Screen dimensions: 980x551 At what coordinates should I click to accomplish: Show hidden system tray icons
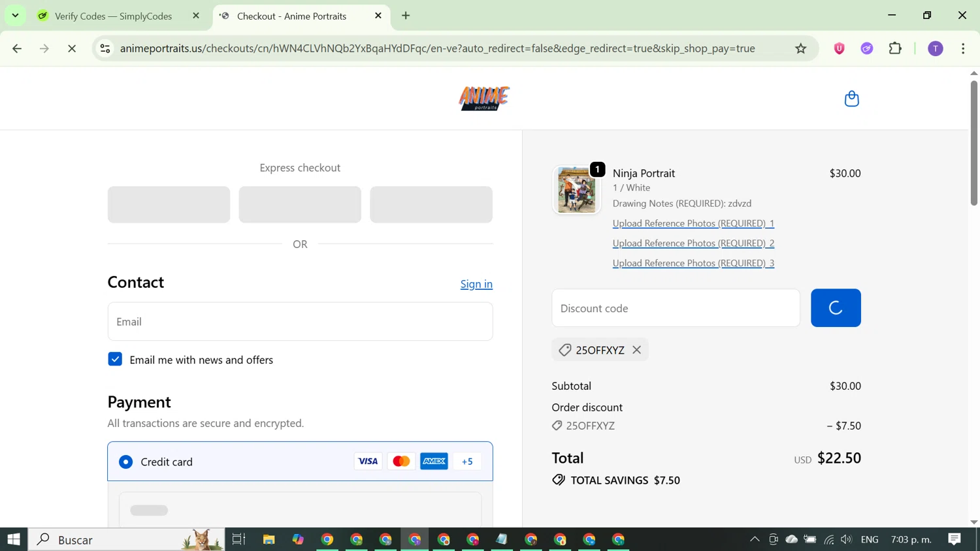point(755,539)
